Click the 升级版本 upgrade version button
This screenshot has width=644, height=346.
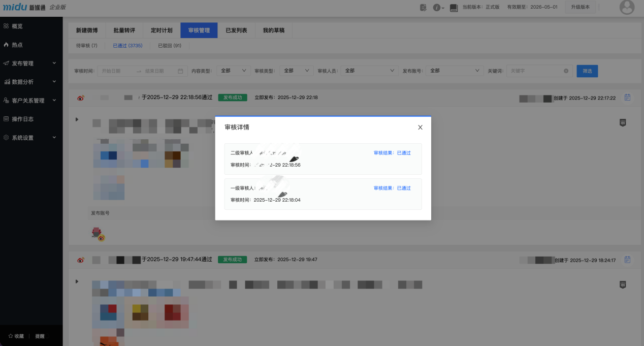tap(579, 7)
